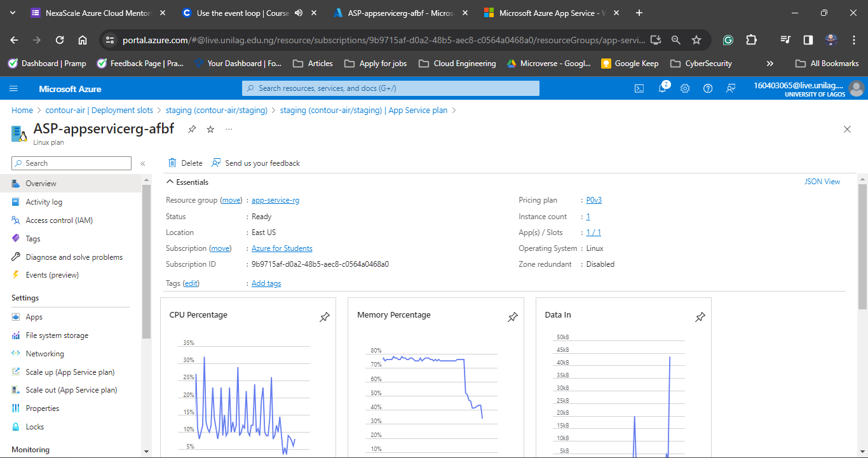Switch to the Use the event loop tab
Screen dimensions: 868x458
tap(248, 13)
